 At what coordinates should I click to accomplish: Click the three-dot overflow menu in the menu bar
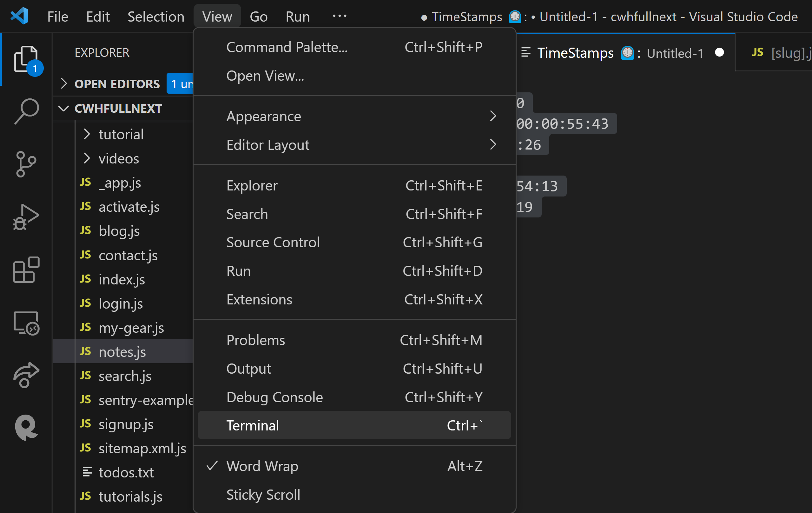coord(339,16)
